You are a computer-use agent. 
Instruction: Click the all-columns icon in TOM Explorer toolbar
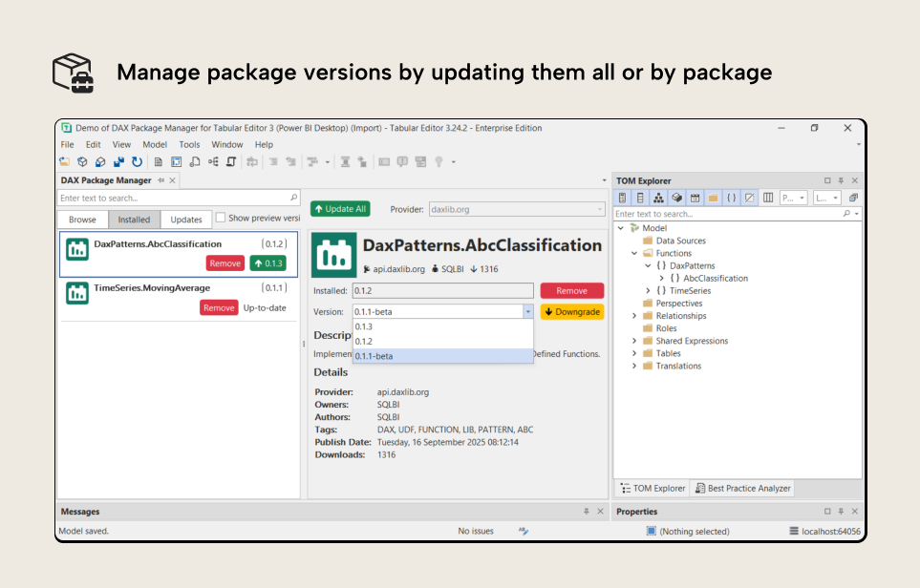[x=768, y=198]
